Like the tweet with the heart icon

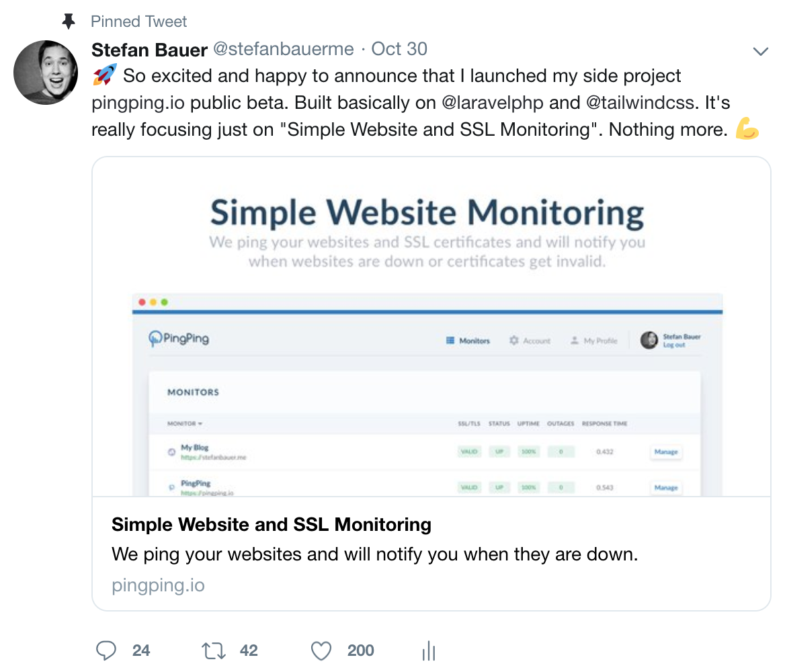point(321,650)
